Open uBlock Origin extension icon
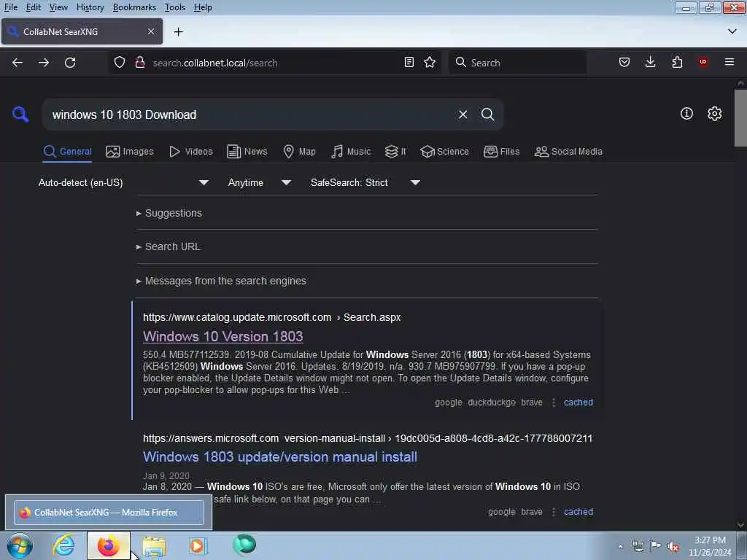This screenshot has height=560, width=747. pos(703,63)
